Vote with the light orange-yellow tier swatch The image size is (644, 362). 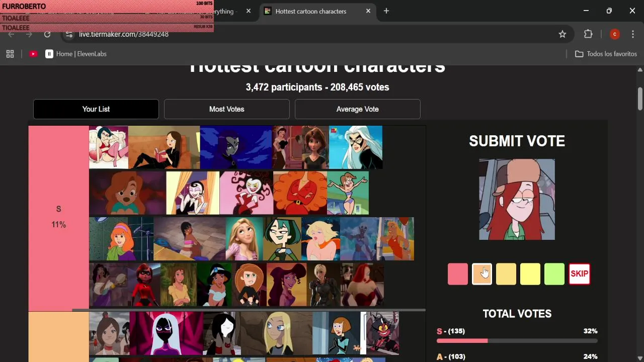tap(506, 274)
